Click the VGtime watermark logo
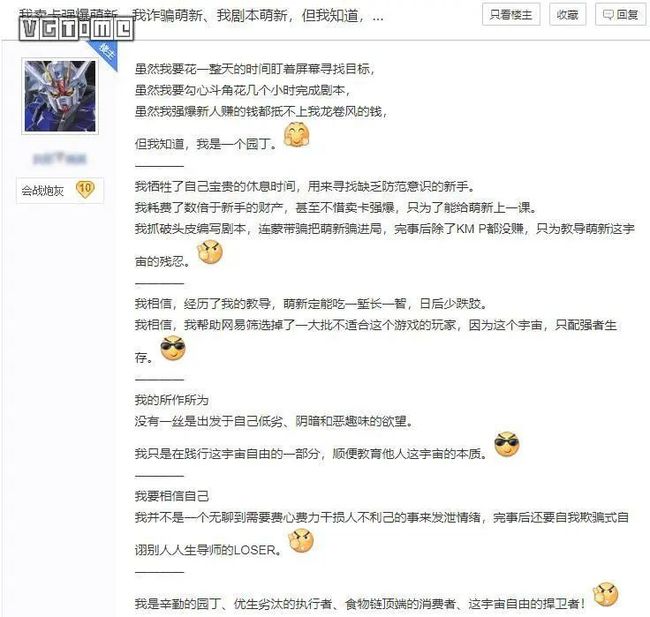The width and height of the screenshot is (650, 617). pos(76,29)
